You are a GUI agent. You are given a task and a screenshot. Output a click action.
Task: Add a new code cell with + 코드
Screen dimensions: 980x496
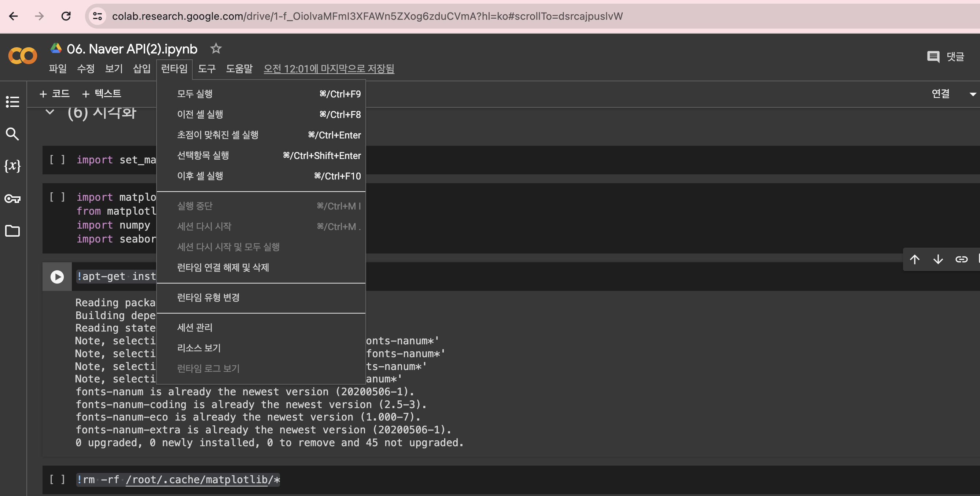point(55,93)
